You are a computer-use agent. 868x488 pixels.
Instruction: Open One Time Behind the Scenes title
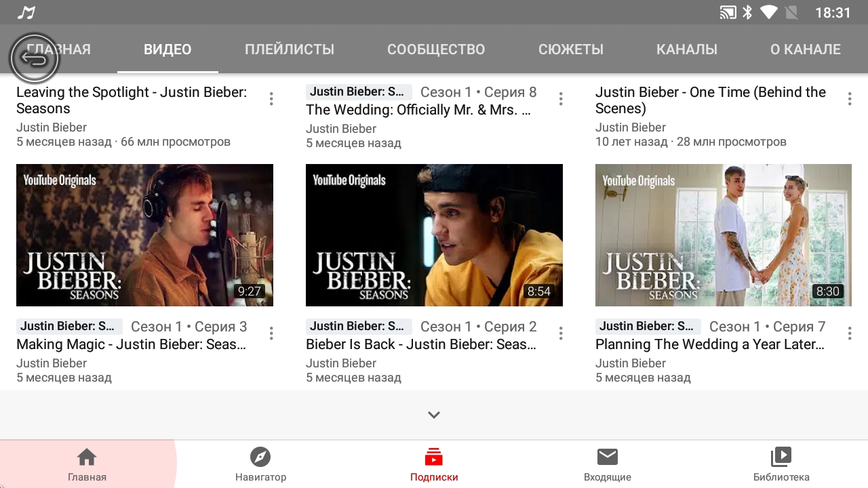point(710,100)
